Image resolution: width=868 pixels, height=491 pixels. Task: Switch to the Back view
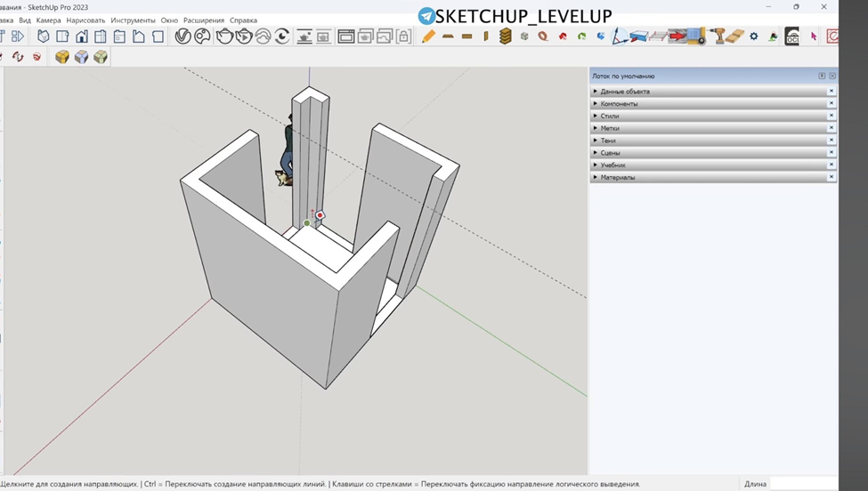(119, 36)
